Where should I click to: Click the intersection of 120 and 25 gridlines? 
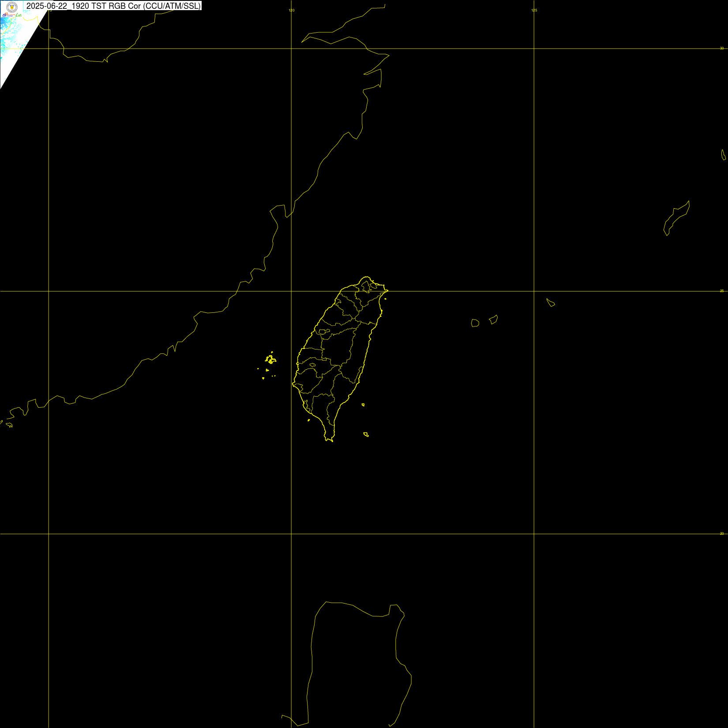click(291, 291)
